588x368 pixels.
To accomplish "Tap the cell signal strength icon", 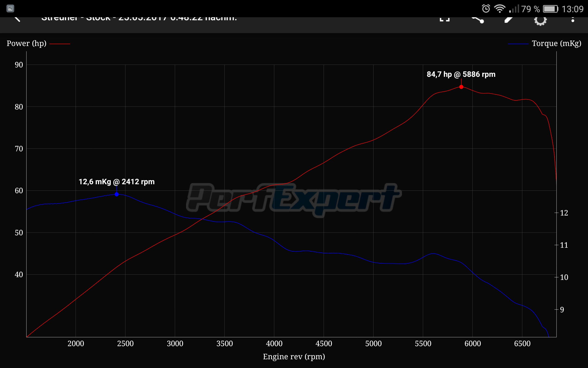I will [514, 9].
